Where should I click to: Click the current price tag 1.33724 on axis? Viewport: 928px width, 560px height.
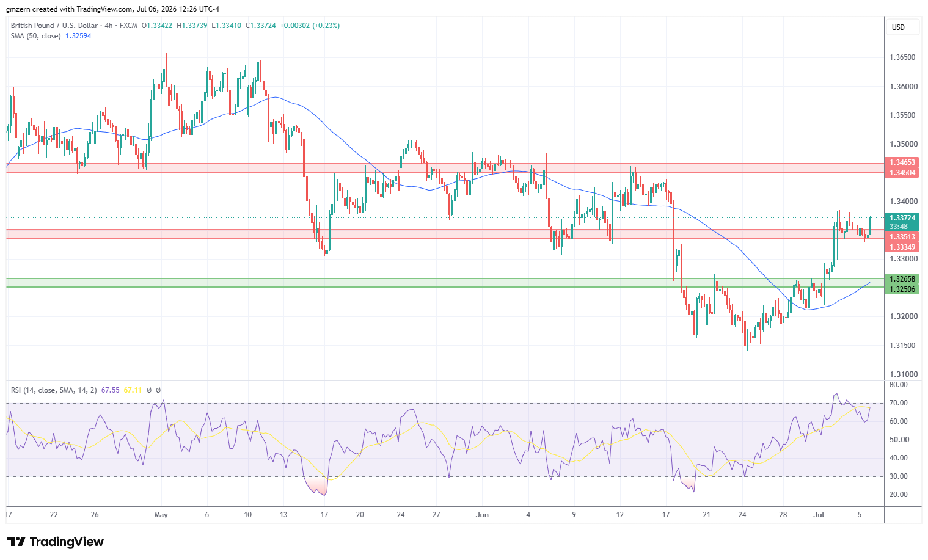902,218
